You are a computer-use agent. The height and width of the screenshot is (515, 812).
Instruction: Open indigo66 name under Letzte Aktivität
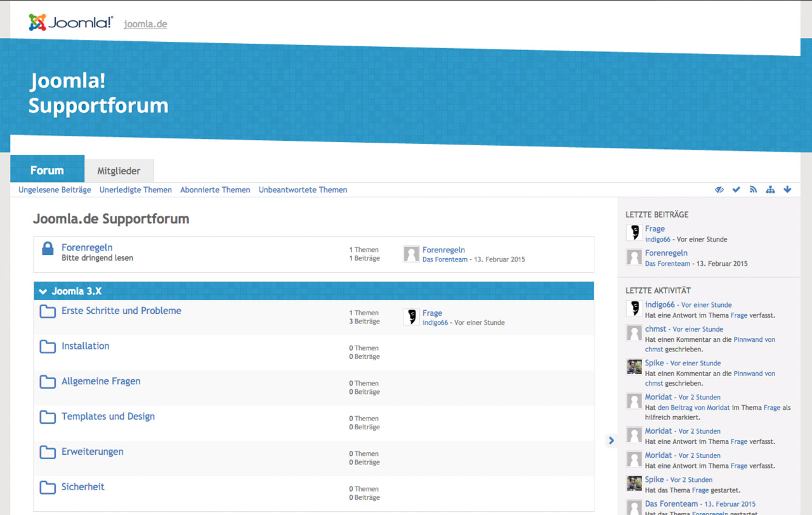(x=660, y=304)
